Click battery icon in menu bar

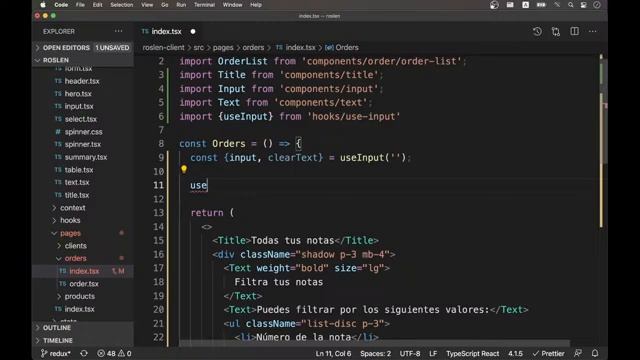click(541, 5)
